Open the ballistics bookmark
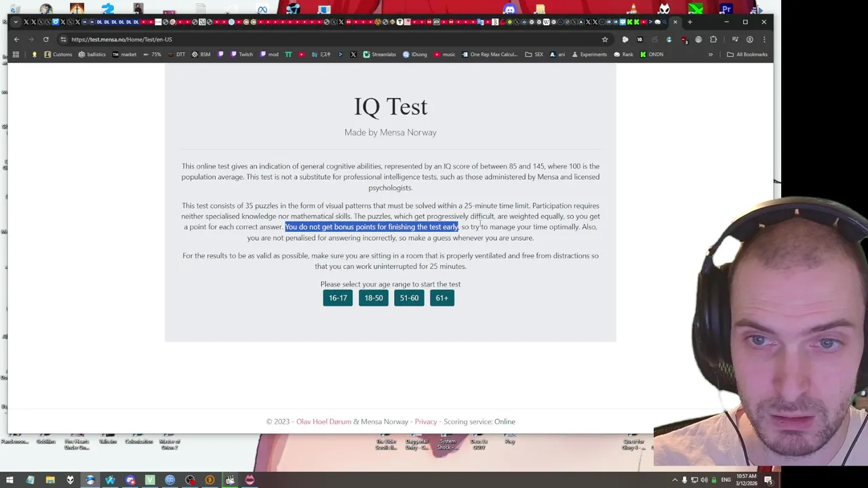Viewport: 868px width, 488px height. click(92, 54)
